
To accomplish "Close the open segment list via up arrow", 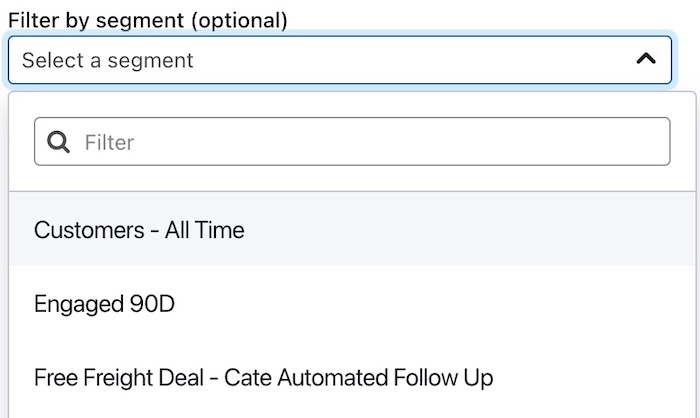I will (646, 59).
